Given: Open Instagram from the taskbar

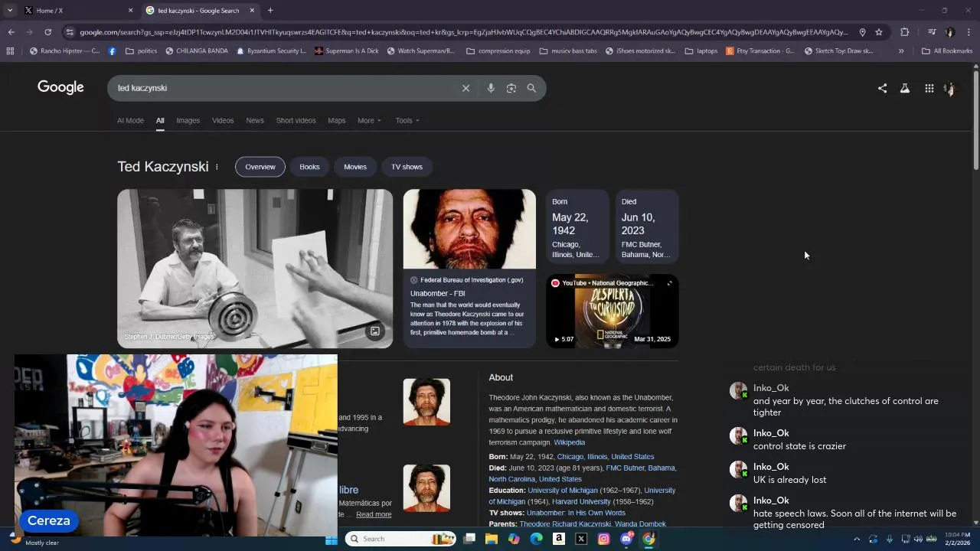Looking at the screenshot, I should tap(603, 539).
